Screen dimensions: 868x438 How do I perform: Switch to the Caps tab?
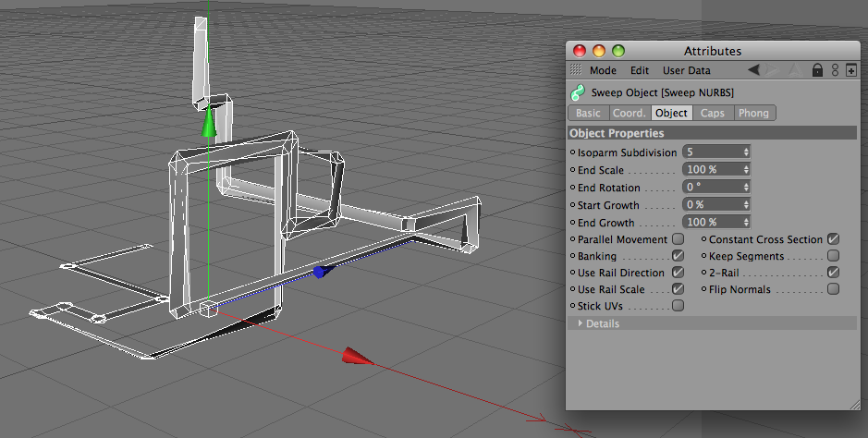(x=713, y=113)
